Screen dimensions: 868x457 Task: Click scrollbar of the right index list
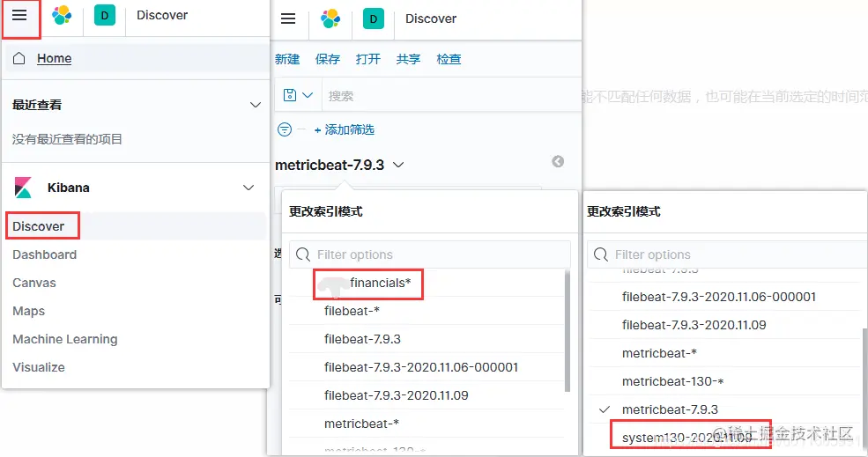pos(864,387)
